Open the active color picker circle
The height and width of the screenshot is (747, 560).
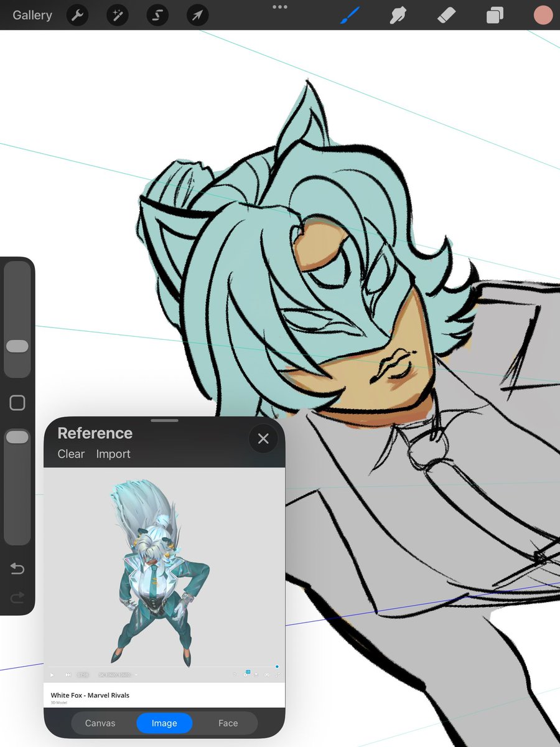pyautogui.click(x=543, y=15)
